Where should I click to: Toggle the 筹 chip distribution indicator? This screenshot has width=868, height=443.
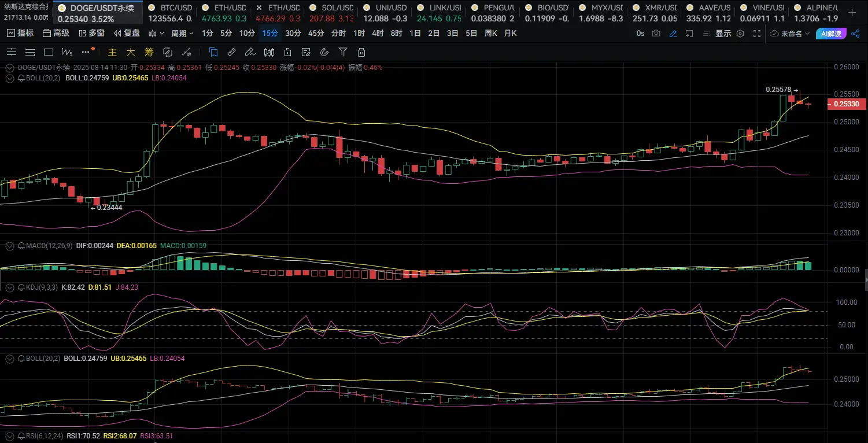coord(149,52)
